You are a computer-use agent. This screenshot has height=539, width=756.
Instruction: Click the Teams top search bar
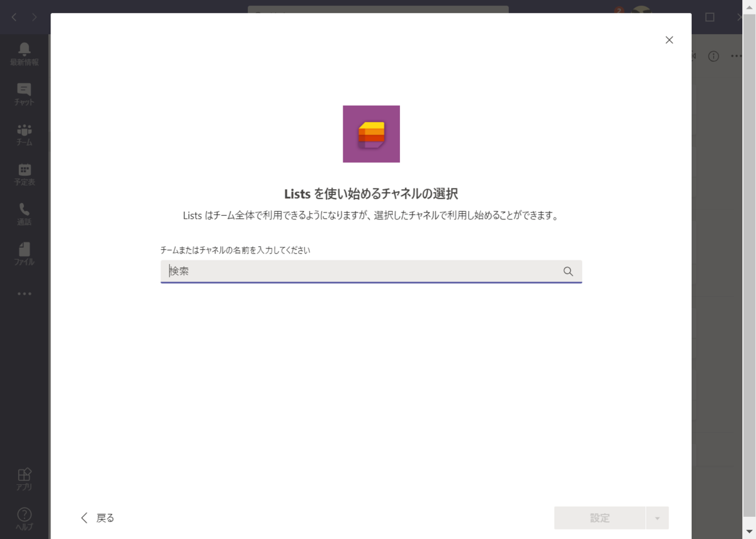point(378,9)
